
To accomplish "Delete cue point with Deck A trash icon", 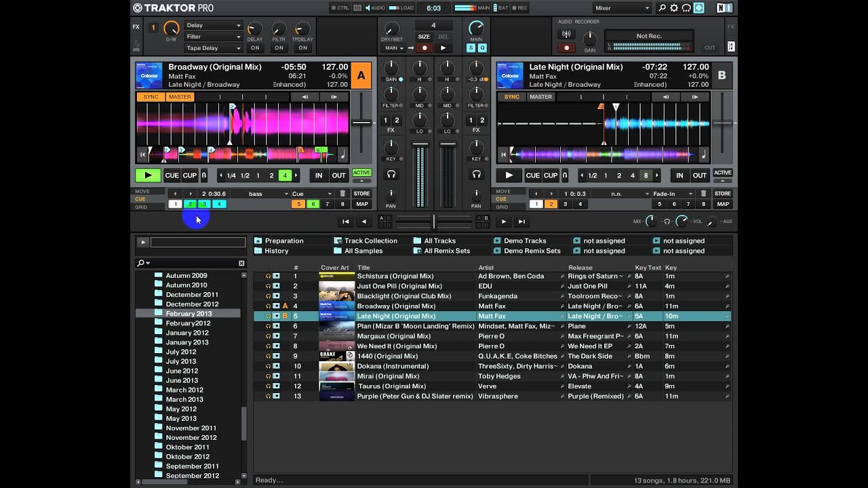I will tap(343, 194).
